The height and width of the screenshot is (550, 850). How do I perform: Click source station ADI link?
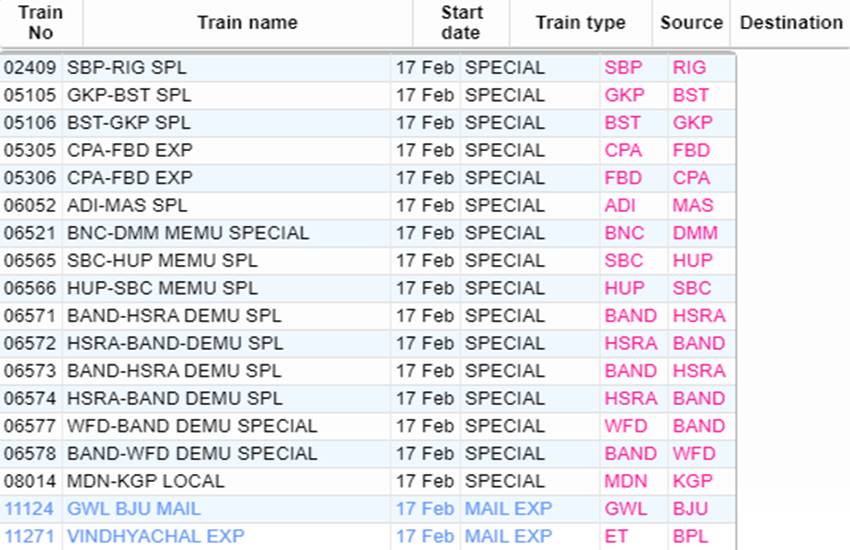(620, 205)
